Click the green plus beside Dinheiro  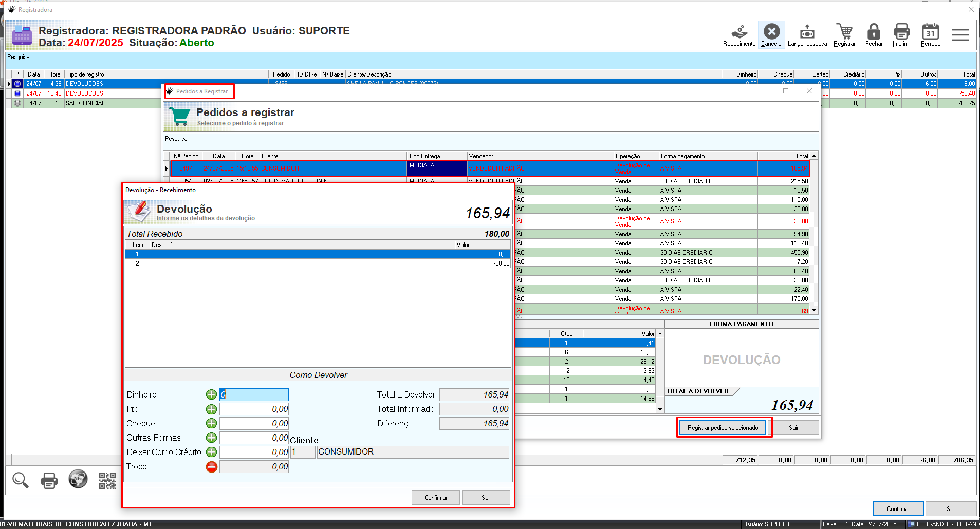(211, 394)
